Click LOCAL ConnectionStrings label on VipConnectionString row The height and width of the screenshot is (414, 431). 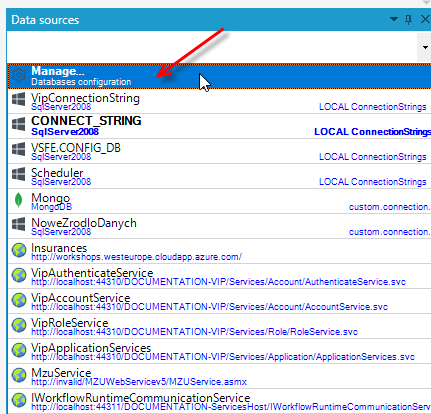(373, 107)
